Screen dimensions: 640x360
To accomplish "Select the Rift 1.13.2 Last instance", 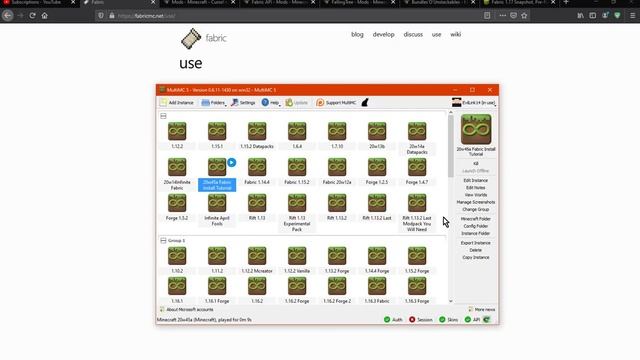I will click(x=377, y=207).
